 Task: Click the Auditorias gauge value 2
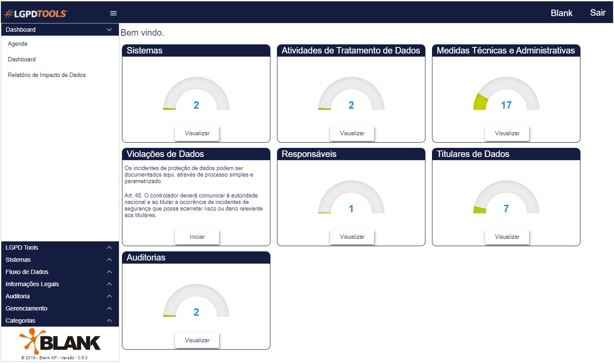coord(196,312)
